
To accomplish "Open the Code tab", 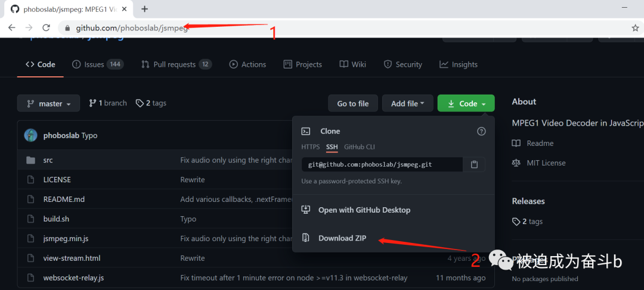I will point(41,64).
